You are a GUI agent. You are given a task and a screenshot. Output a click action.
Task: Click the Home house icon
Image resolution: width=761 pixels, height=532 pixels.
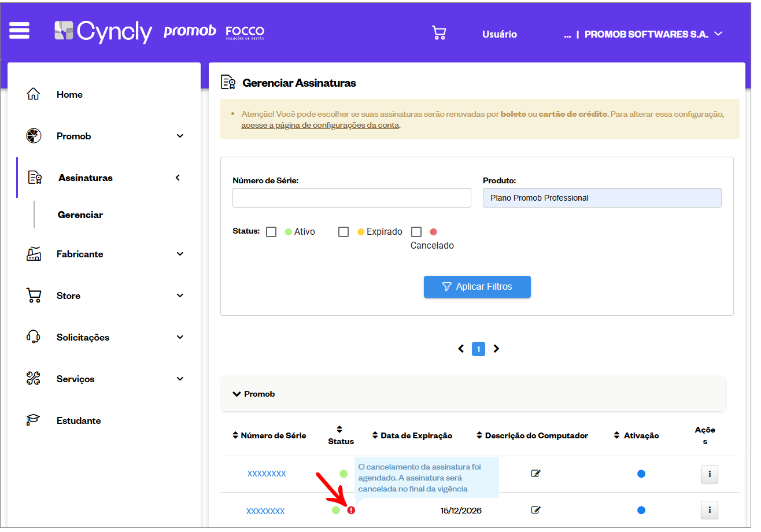[34, 94]
